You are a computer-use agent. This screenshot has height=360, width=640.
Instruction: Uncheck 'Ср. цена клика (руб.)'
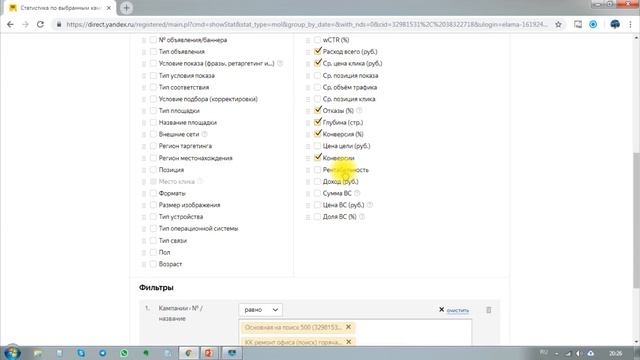tap(318, 63)
